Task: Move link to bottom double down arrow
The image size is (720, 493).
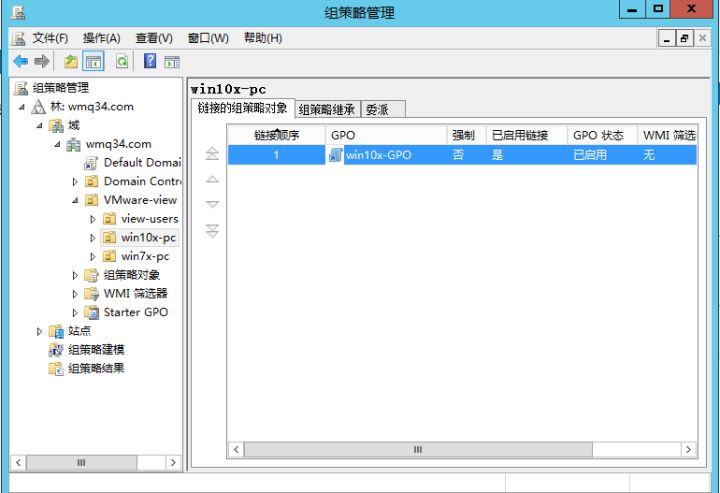Action: pyautogui.click(x=212, y=231)
